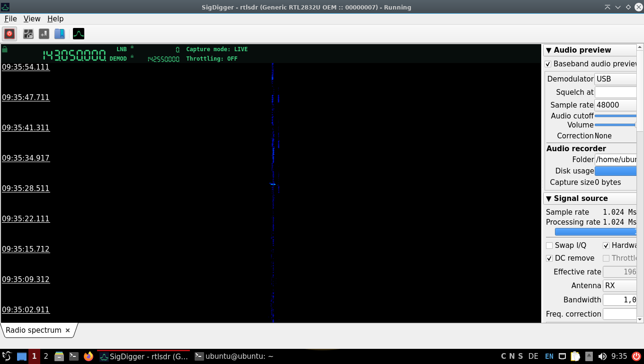Click the main frequency 143.050.000 display
Screen dimensions: 644x364
point(74,55)
